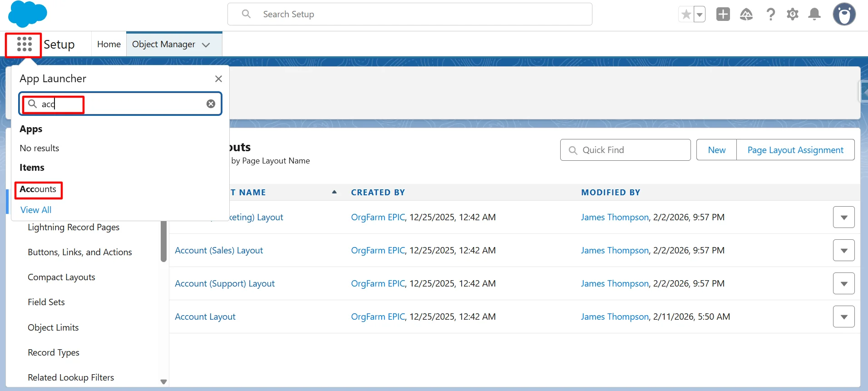
Task: Open James Thompson in the Account (Support) row
Action: 615,283
